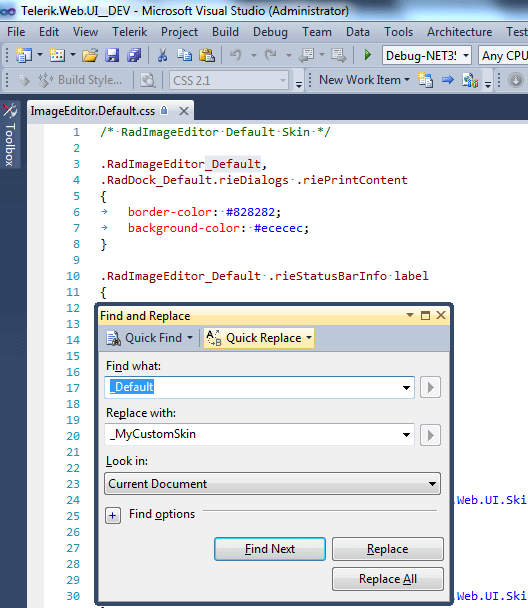The width and height of the screenshot is (528, 608).
Task: Click the Find Next button
Action: [270, 549]
